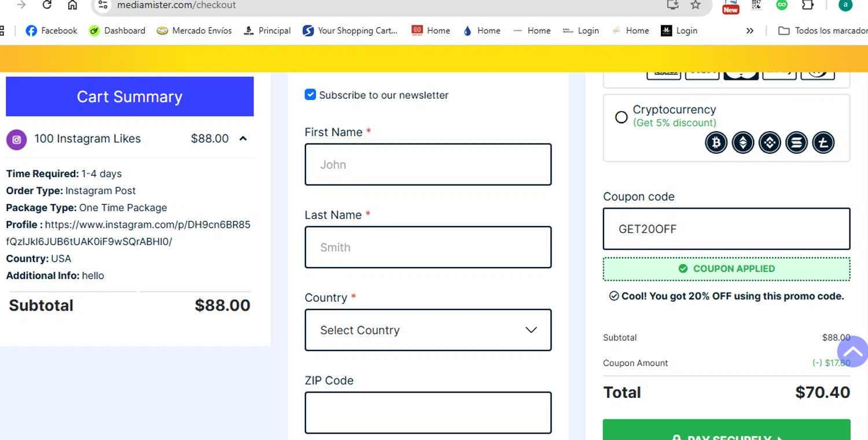
Task: Open the Mercado Envíos bookmark
Action: coord(194,31)
